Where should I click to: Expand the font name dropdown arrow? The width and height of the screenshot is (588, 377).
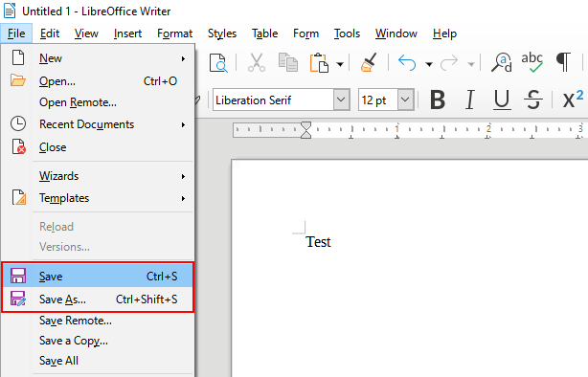[341, 100]
